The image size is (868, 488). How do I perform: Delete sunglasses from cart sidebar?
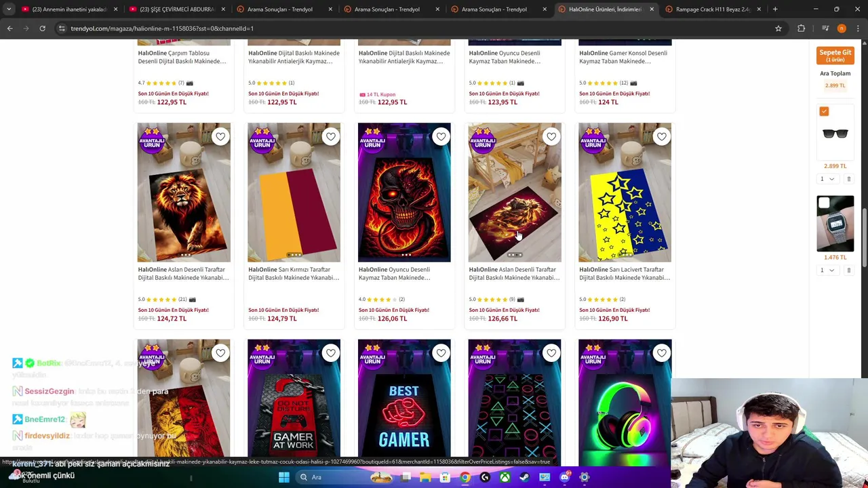pos(848,179)
